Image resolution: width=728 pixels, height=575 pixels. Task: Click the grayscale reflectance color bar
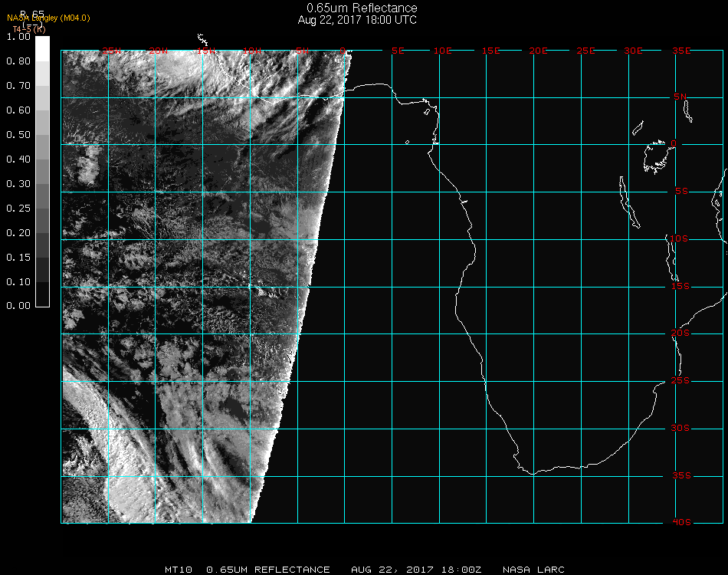point(42,172)
